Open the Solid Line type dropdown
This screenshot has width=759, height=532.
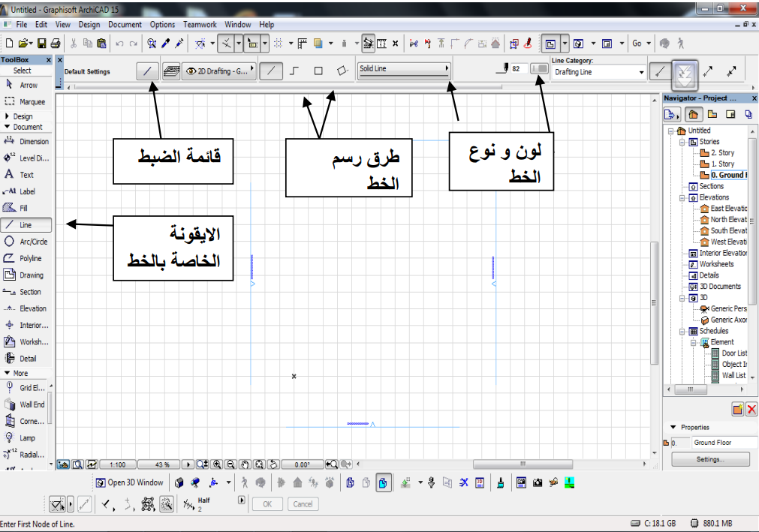pyautogui.click(x=403, y=68)
